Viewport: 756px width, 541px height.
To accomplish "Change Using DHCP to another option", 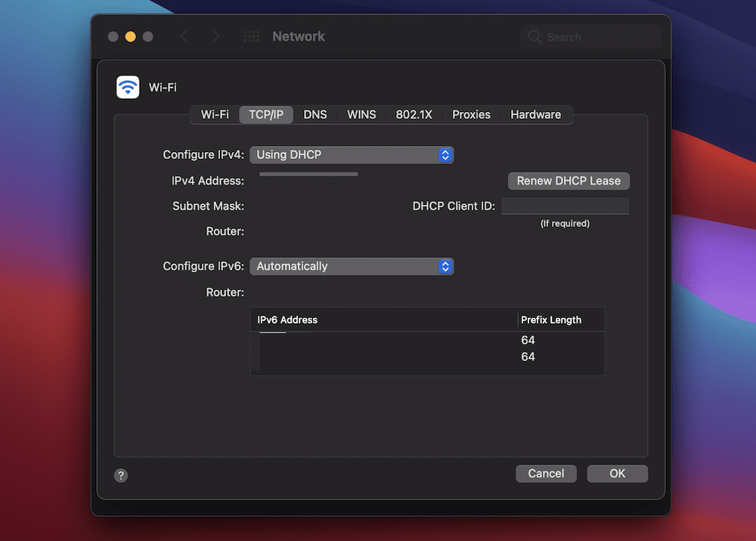I will [x=352, y=154].
